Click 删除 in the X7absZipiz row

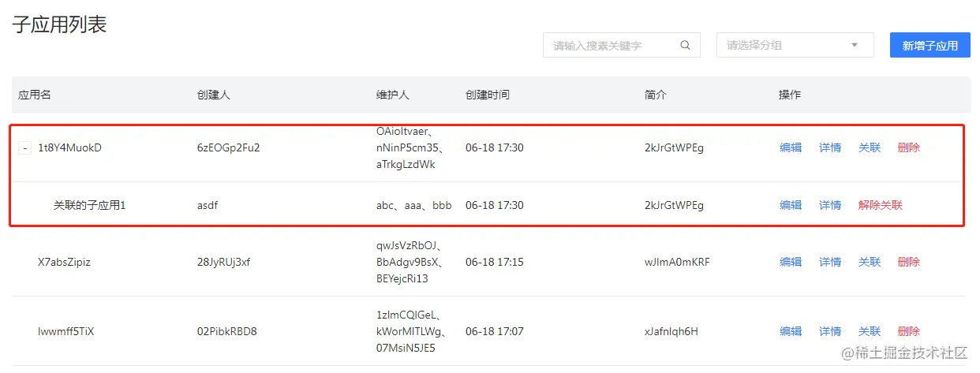click(909, 262)
